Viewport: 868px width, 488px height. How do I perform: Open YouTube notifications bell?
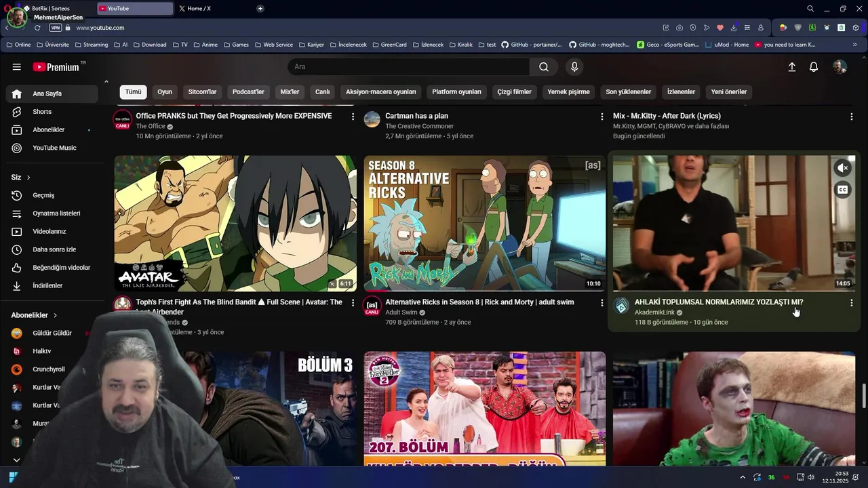pos(814,67)
